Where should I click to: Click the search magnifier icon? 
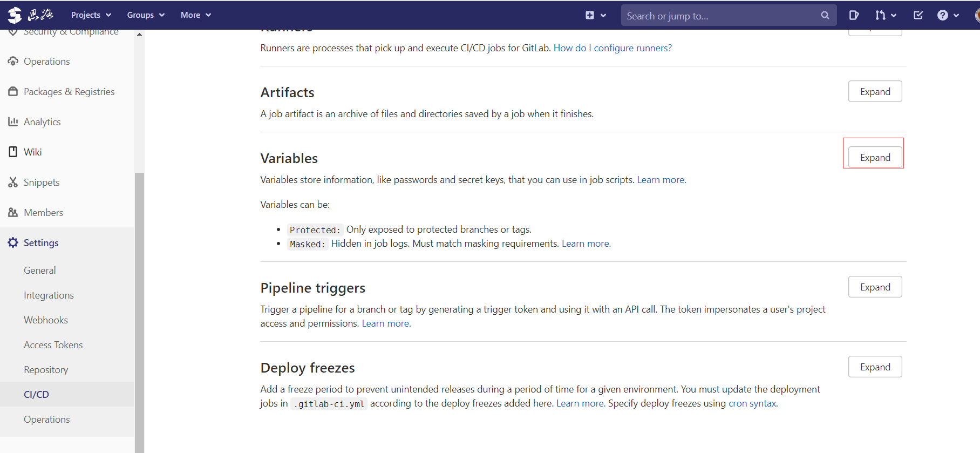tap(825, 15)
